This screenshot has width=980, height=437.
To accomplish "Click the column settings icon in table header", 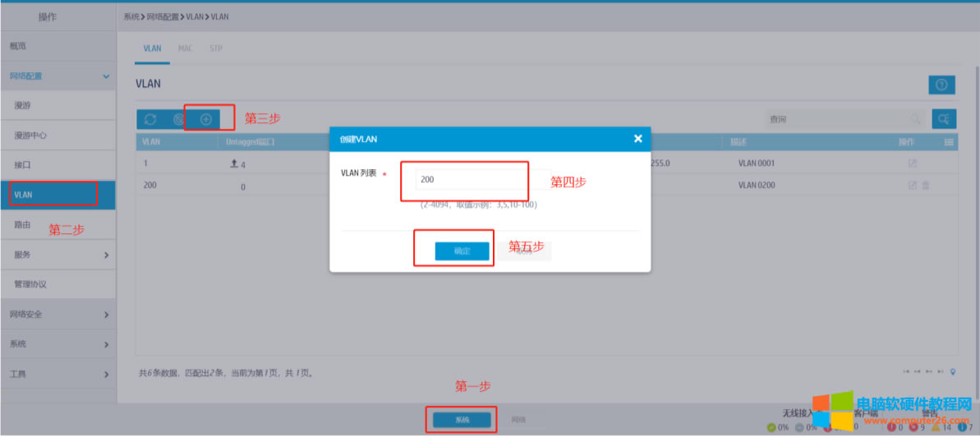I will [949, 142].
